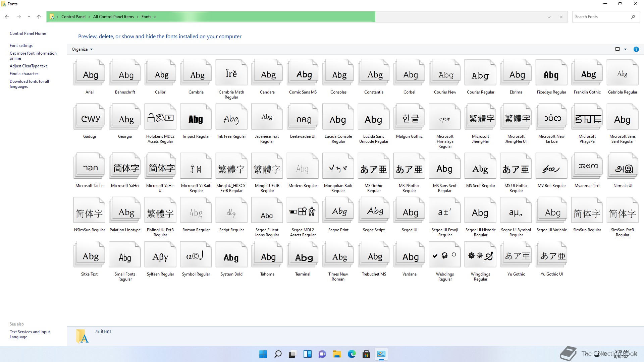This screenshot has height=362, width=644.
Task: Select the Sylfaen Regular font thumbnail
Action: click(x=161, y=255)
